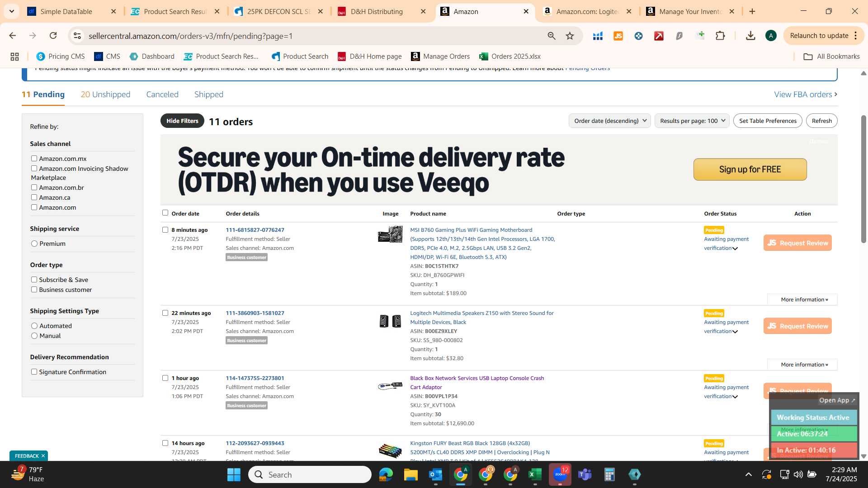This screenshot has width=868, height=488.
Task: Click the Refresh orders button
Action: pyautogui.click(x=821, y=121)
